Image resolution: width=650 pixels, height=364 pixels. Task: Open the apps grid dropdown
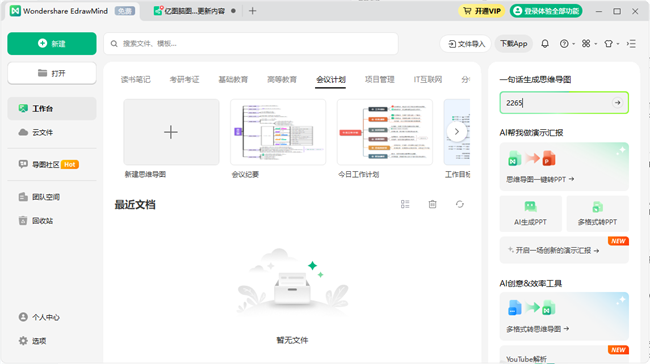(589, 44)
